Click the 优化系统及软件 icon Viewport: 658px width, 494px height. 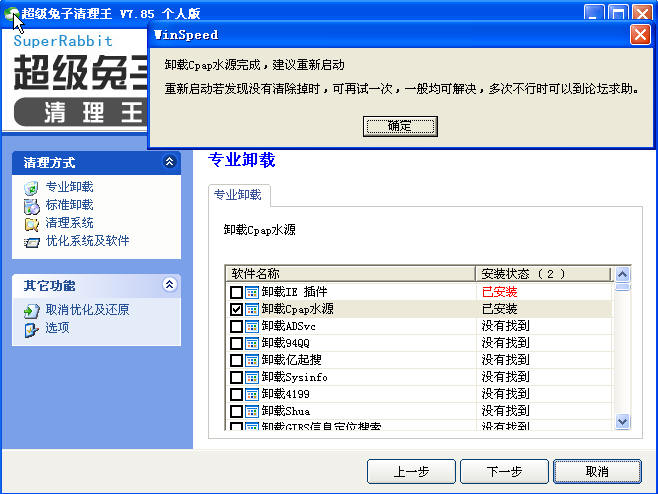[31, 242]
